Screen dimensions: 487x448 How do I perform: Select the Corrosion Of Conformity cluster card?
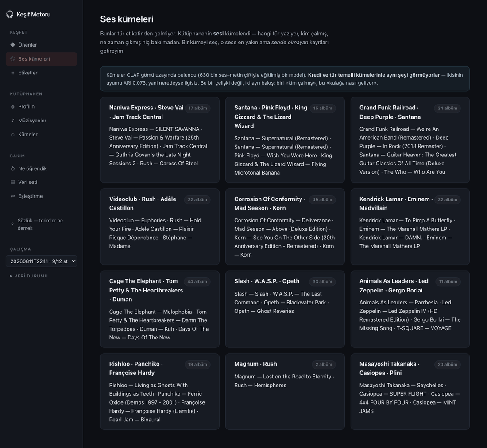pyautogui.click(x=285, y=226)
